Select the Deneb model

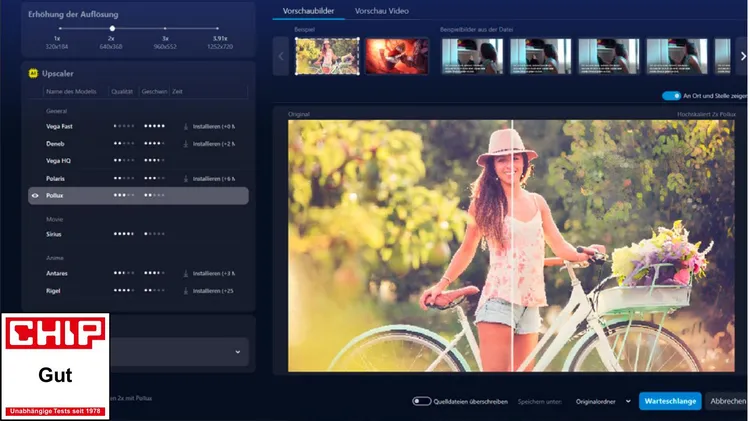pos(138,144)
